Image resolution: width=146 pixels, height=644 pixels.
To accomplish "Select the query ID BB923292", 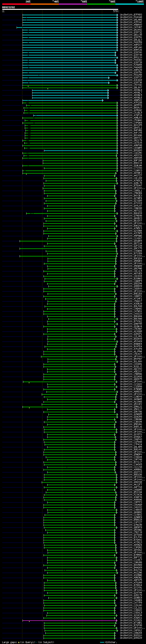I will (8, 8).
